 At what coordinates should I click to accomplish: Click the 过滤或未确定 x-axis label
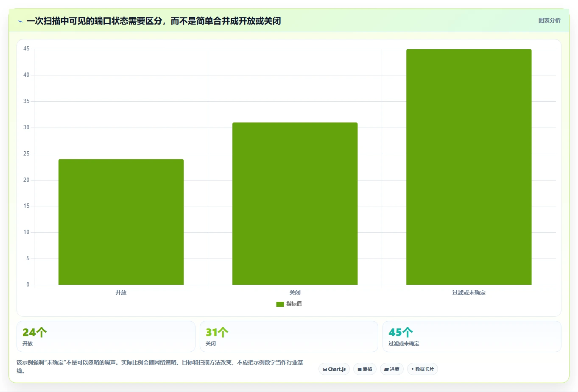tap(469, 292)
